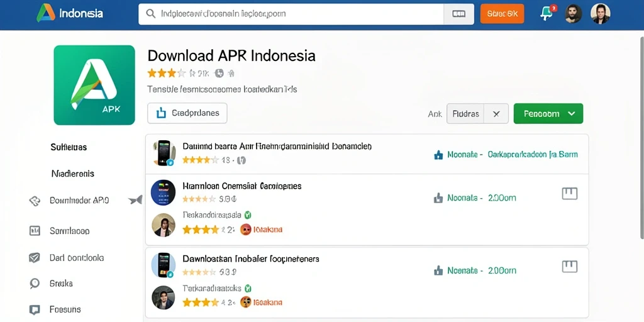644x322 pixels.
Task: Click the orange header button
Action: (502, 14)
